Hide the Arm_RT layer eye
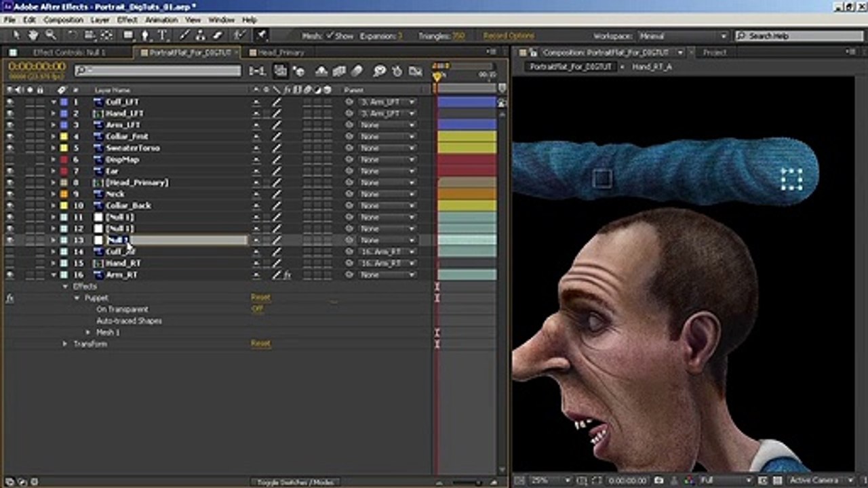The image size is (868, 488). pyautogui.click(x=9, y=275)
